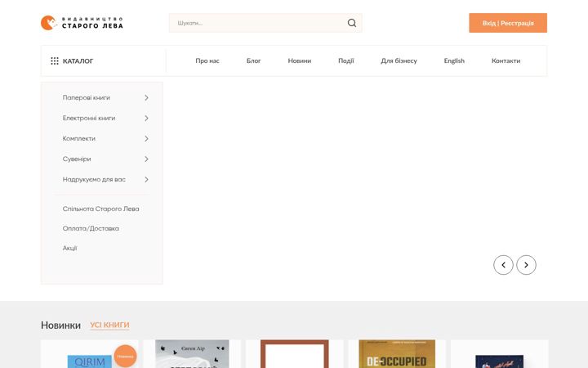The image size is (588, 368).
Task: Open the brown-framed book cover
Action: [x=294, y=354]
